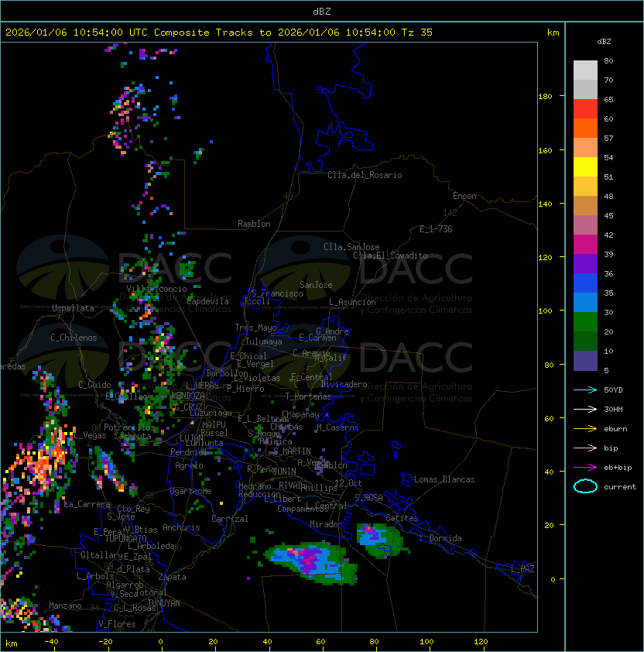Select the light gray 70-80 dBZ swatch

[585, 70]
